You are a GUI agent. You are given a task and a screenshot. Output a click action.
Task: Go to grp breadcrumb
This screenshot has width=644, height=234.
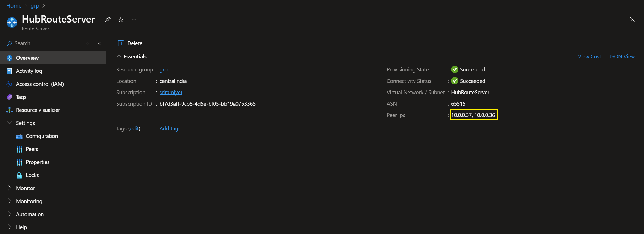point(35,6)
